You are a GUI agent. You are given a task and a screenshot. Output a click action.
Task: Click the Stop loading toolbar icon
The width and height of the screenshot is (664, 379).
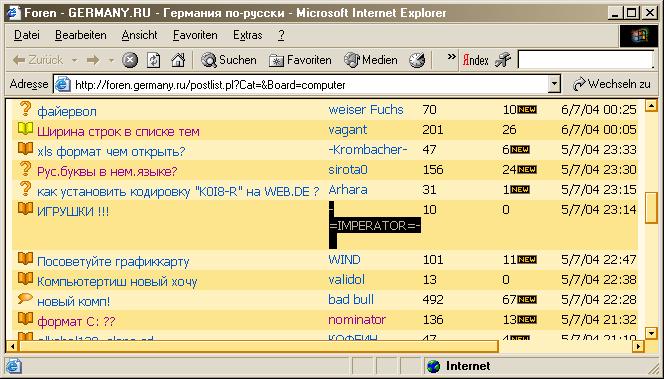tap(130, 60)
